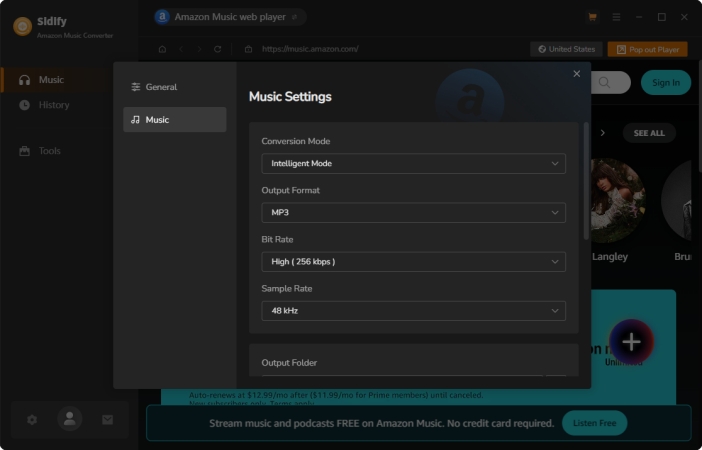
Task: Reload the Amazon Music web page
Action: pyautogui.click(x=218, y=49)
